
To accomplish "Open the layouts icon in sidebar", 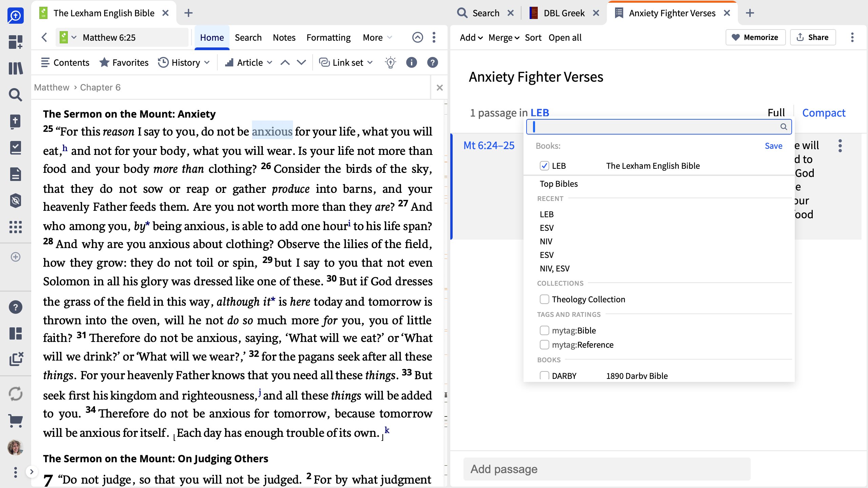I will coord(15,333).
